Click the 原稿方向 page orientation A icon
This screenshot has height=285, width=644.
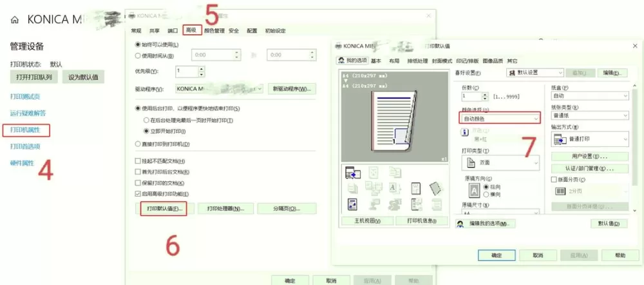pyautogui.click(x=474, y=190)
